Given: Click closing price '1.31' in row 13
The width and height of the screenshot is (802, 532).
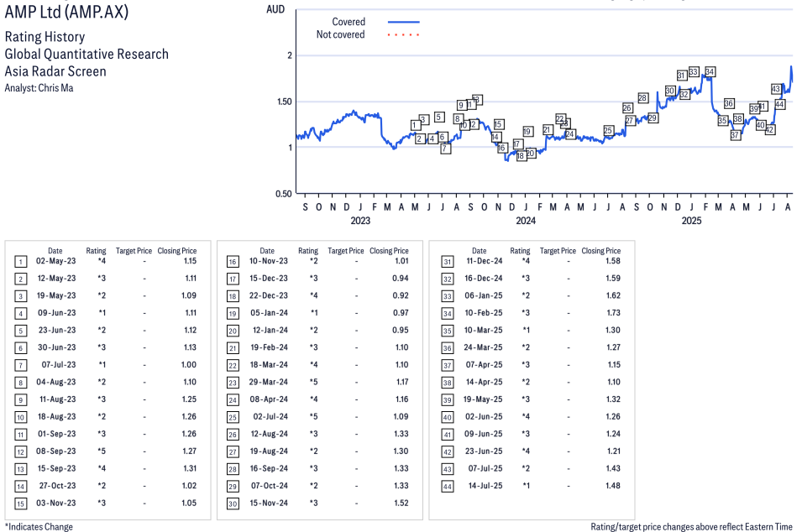Looking at the screenshot, I should (189, 468).
